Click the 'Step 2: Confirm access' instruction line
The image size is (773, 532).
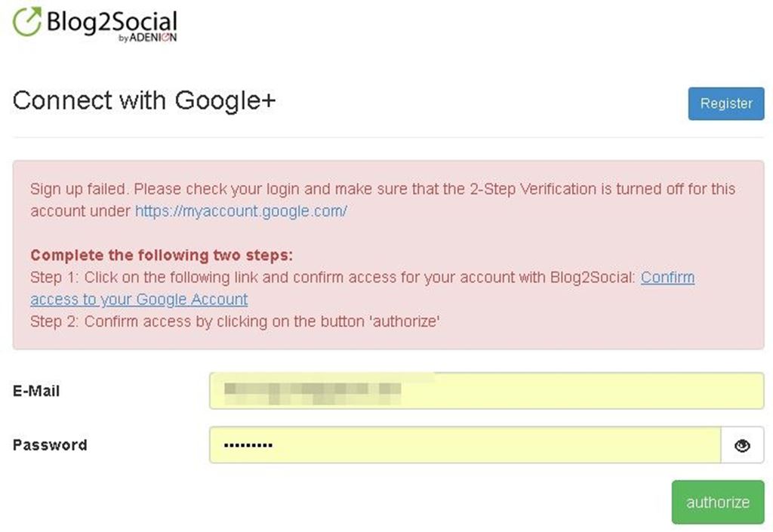coord(235,321)
